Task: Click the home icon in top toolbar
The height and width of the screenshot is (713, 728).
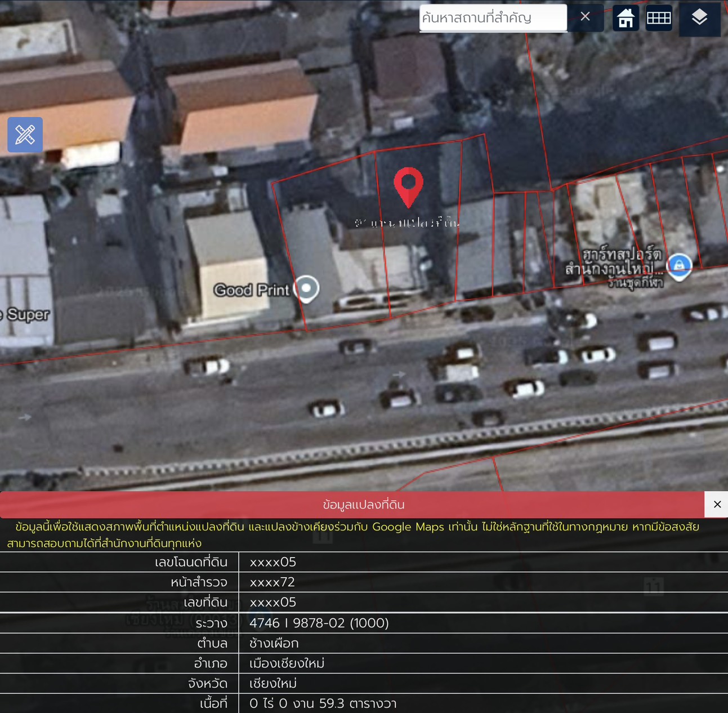Action: click(x=626, y=18)
